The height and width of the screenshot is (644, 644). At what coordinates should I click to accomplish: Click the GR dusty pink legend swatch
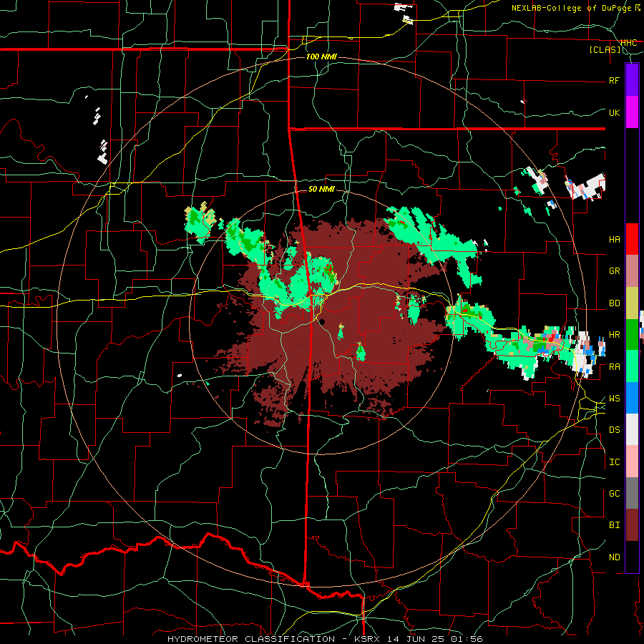point(632,271)
